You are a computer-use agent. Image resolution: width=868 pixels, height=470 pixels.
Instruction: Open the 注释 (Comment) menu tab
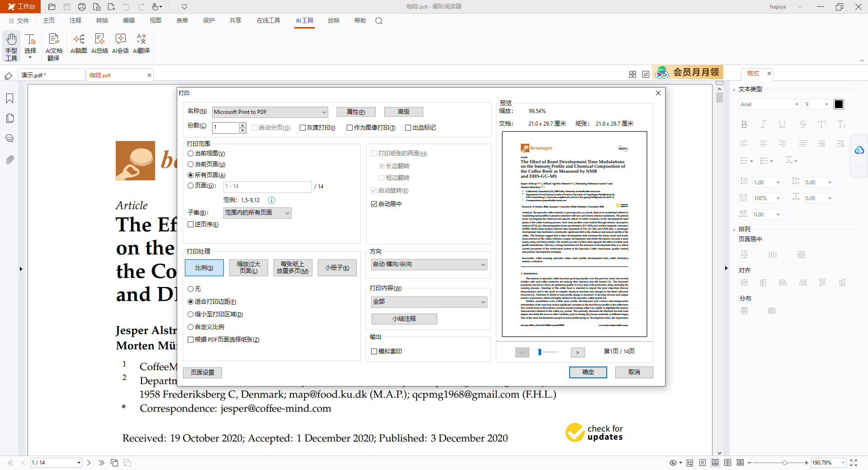[x=75, y=21]
